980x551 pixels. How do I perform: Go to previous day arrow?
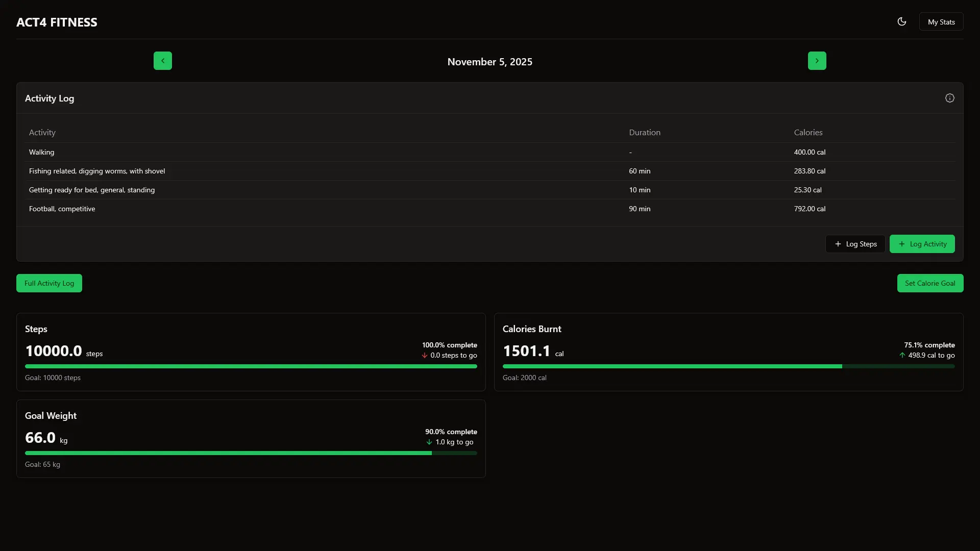(163, 61)
